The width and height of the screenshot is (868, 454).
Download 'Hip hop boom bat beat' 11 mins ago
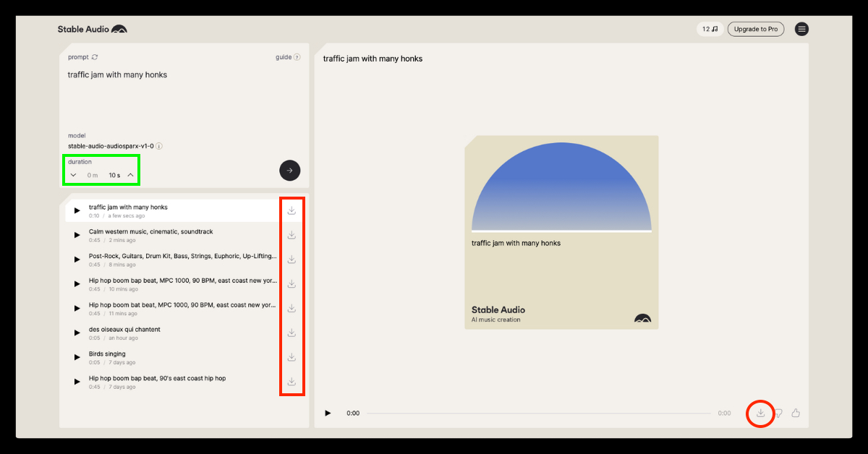(x=292, y=308)
